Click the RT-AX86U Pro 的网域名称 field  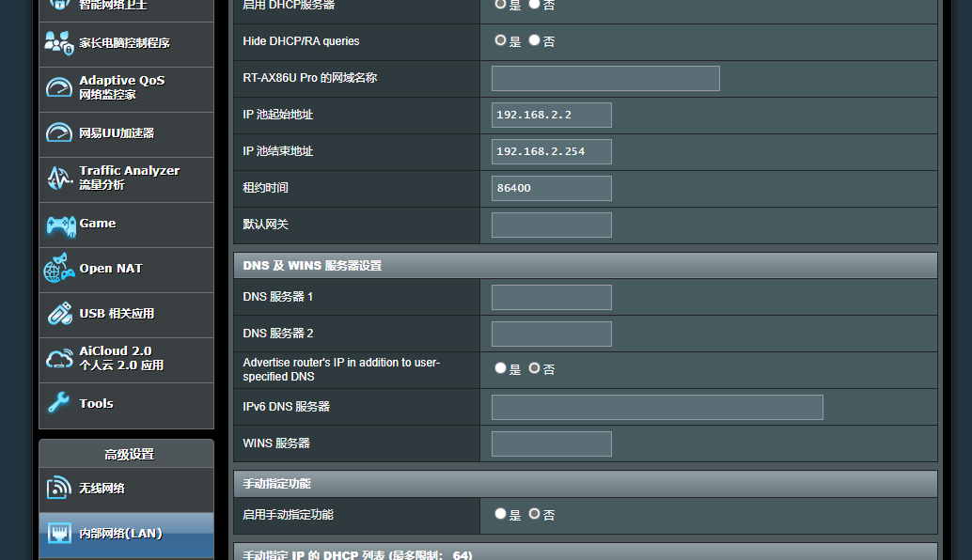pos(605,78)
